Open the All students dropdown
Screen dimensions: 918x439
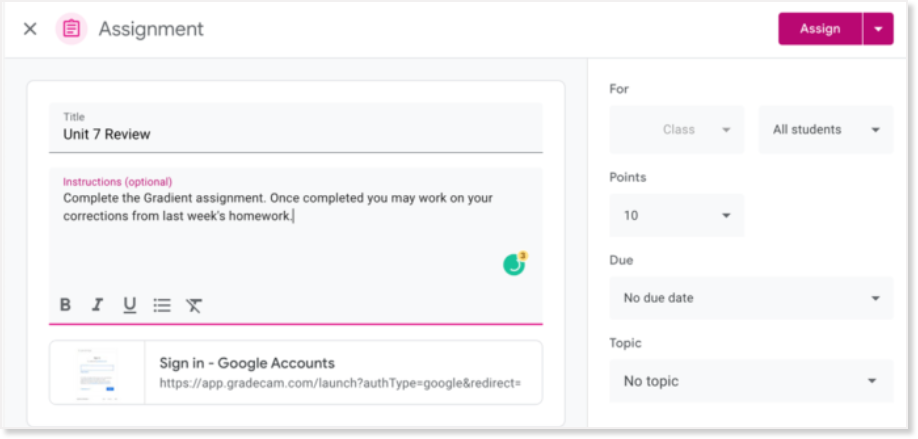point(825,130)
